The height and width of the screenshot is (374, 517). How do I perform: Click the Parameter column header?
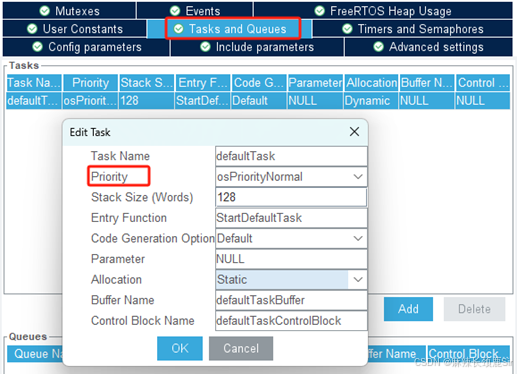[315, 83]
